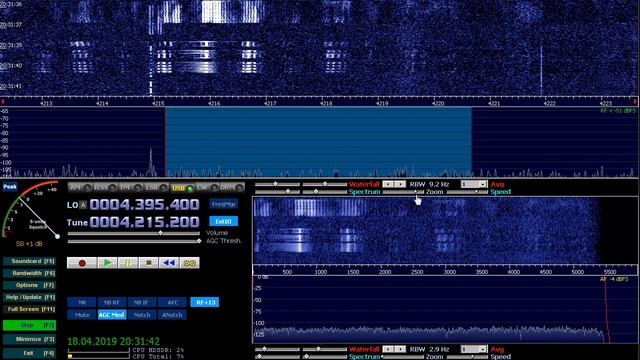Click the Tune frequency display 0004.215.200
The height and width of the screenshot is (360, 640).
click(x=144, y=222)
